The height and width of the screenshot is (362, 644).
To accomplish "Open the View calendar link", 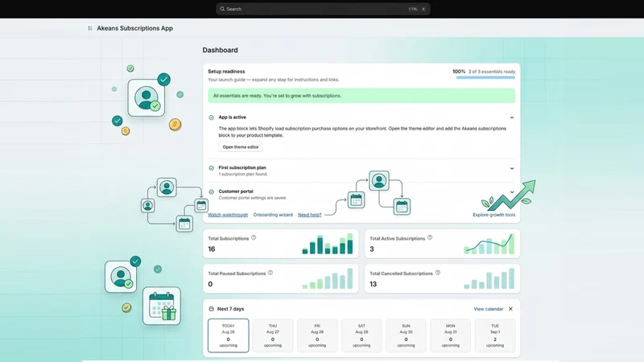I will pyautogui.click(x=489, y=309).
